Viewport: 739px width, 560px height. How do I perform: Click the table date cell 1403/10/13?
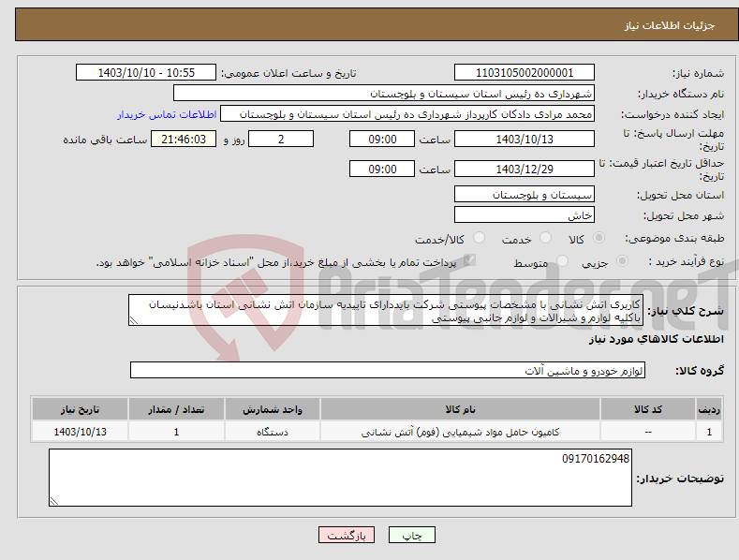81,432
